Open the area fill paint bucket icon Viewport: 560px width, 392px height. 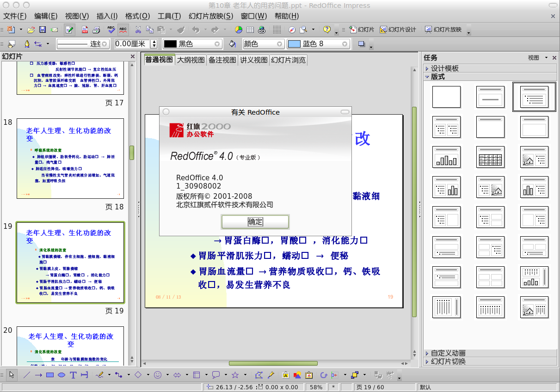pos(233,44)
